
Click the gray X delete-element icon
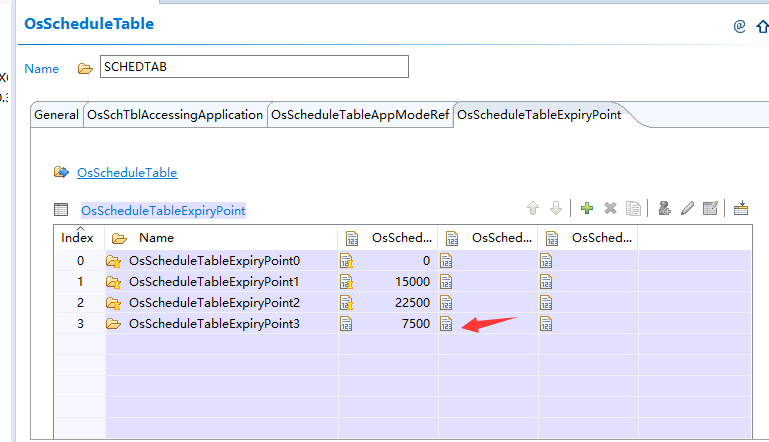tap(610, 208)
